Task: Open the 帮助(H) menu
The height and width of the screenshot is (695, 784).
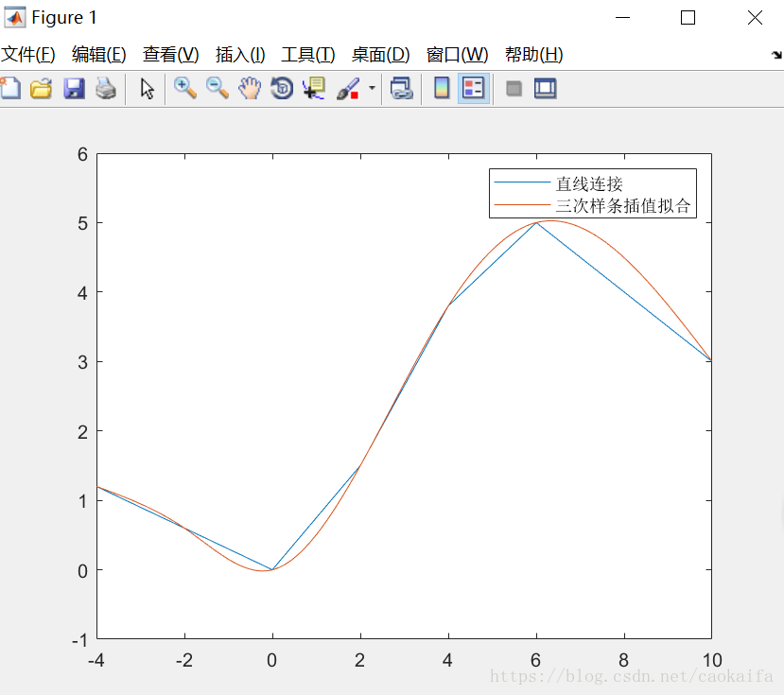Action: [534, 54]
